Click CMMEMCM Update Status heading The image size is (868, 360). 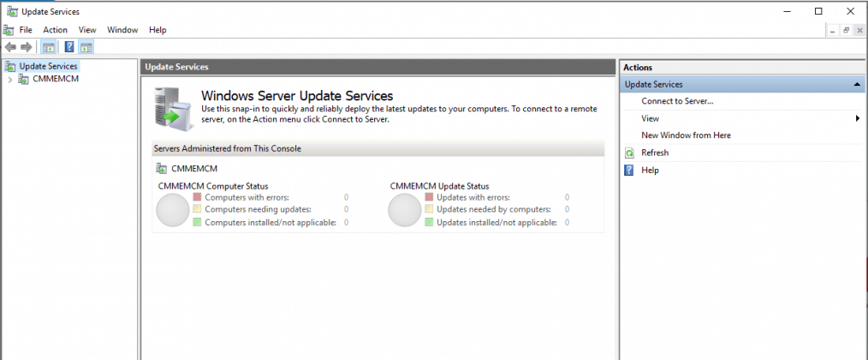point(439,186)
